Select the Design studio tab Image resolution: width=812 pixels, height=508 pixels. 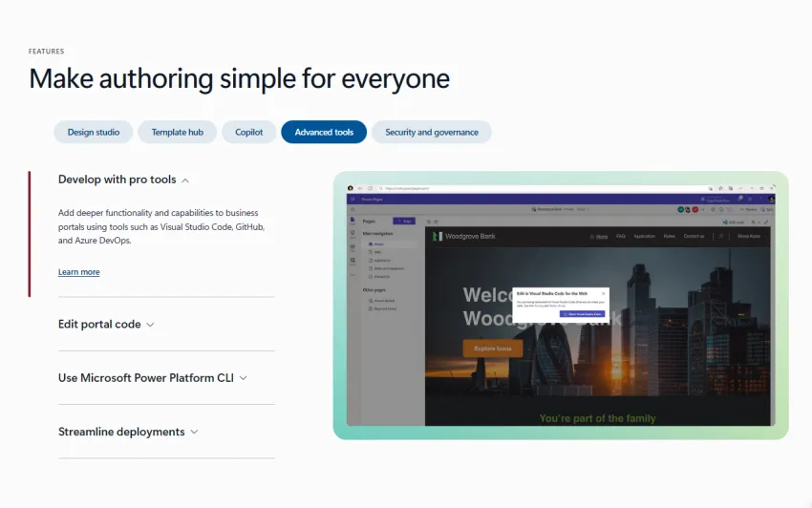[94, 132]
